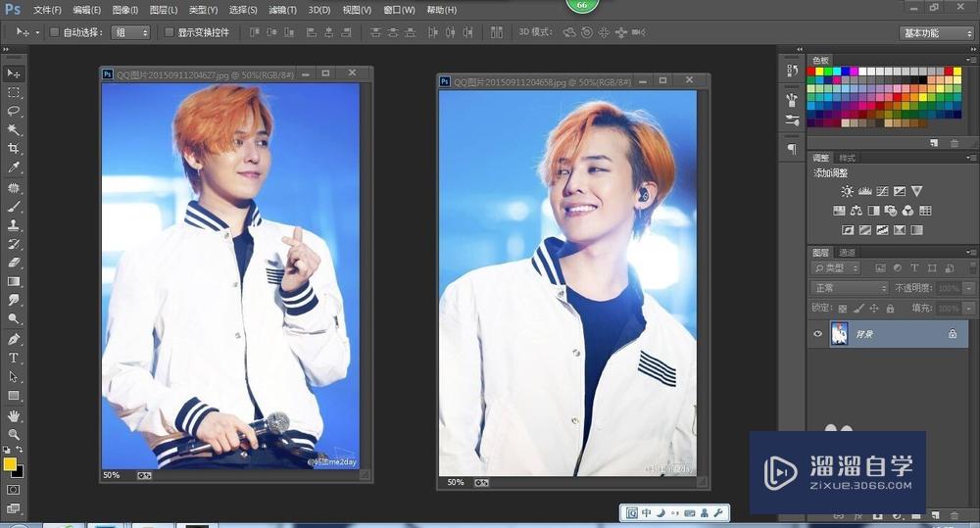Add a Curves adjustment
980x528 pixels.
coord(883,191)
